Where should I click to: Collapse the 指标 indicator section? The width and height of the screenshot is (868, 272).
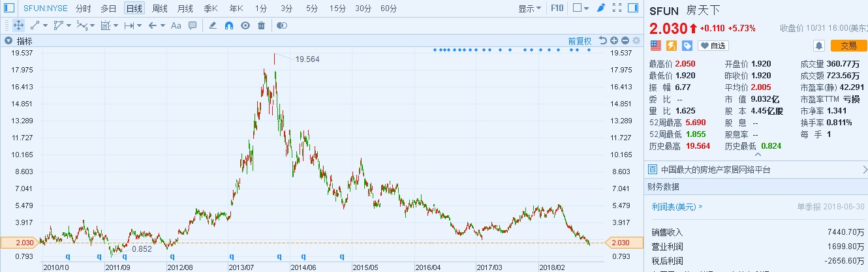8,40
